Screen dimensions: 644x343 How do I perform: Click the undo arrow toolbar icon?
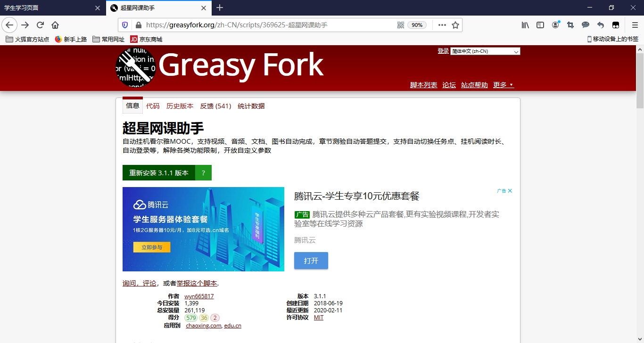(x=601, y=25)
